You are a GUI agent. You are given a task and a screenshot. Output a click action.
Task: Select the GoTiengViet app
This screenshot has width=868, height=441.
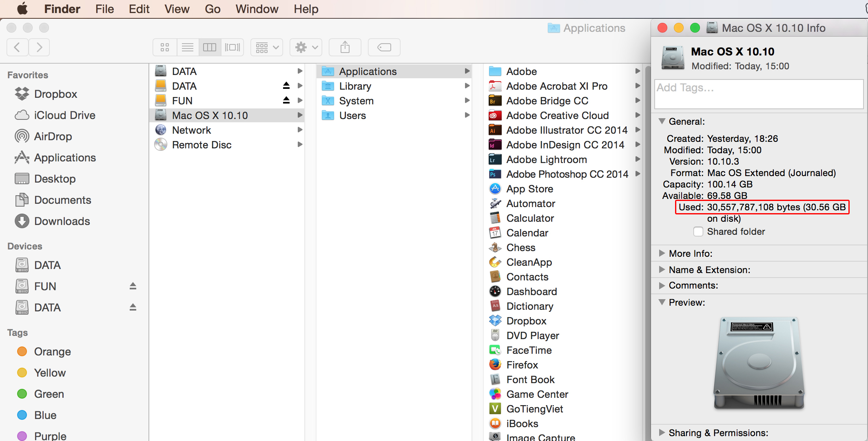562,409
